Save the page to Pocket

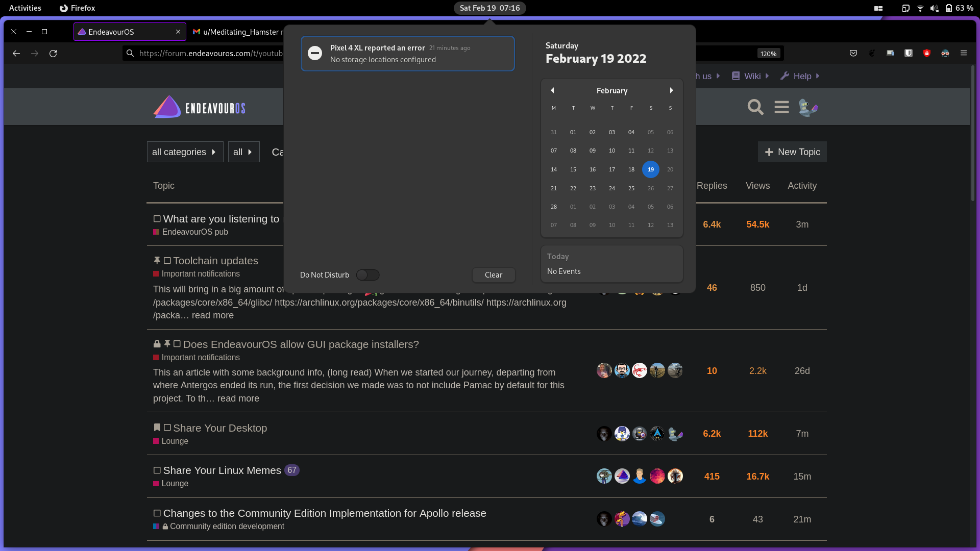[x=853, y=53]
